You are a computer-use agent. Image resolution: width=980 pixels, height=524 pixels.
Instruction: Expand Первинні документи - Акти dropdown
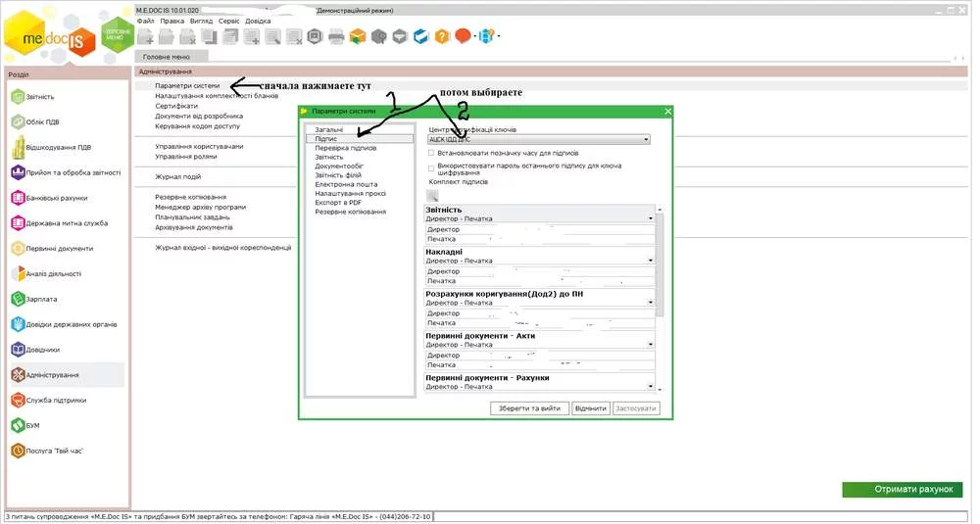pyautogui.click(x=651, y=345)
